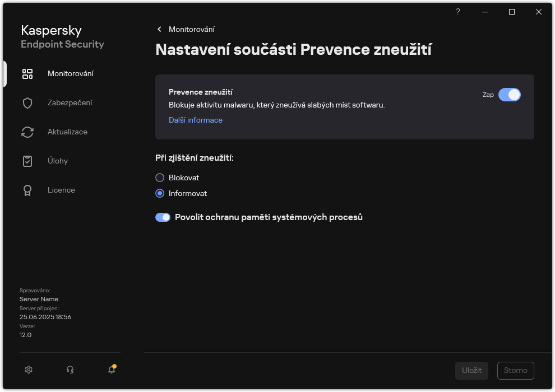Viewport: 555px width, 392px height.
Task: Open the Další informace link
Action: 195,120
